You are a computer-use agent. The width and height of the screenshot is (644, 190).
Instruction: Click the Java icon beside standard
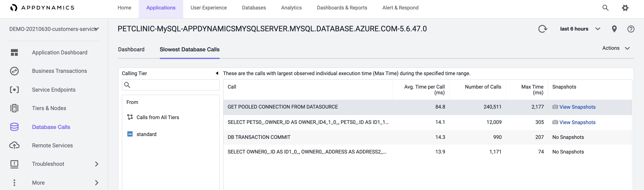(x=130, y=134)
